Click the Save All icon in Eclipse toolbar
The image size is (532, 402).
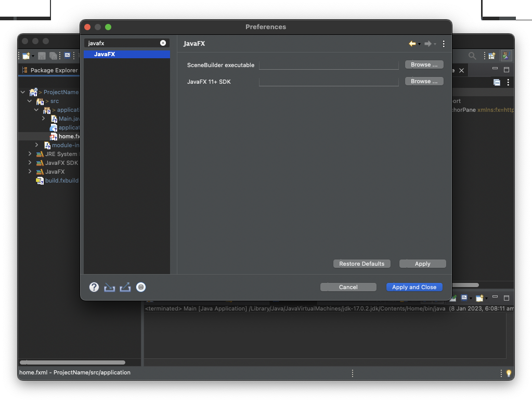(x=53, y=56)
